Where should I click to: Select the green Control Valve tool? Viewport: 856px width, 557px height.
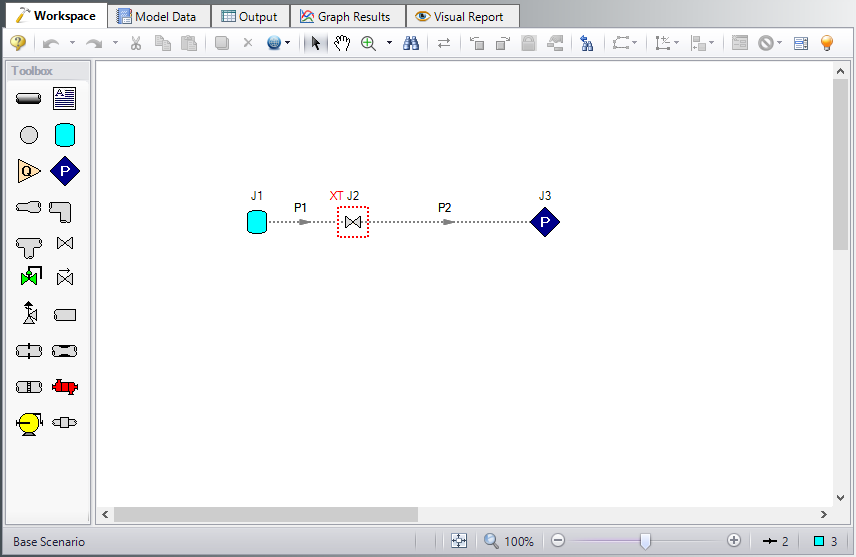click(29, 277)
